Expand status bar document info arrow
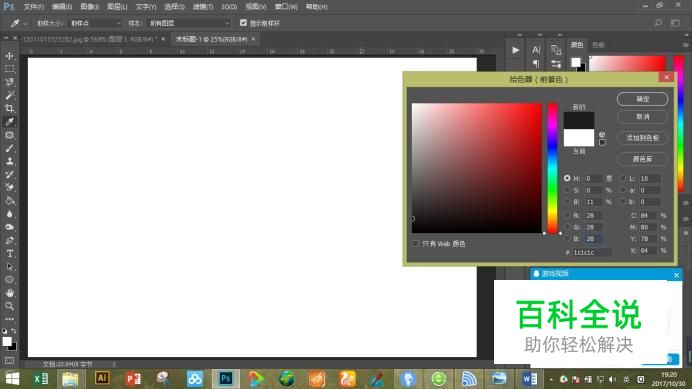Viewport: 692px width, 389px height. [x=114, y=364]
